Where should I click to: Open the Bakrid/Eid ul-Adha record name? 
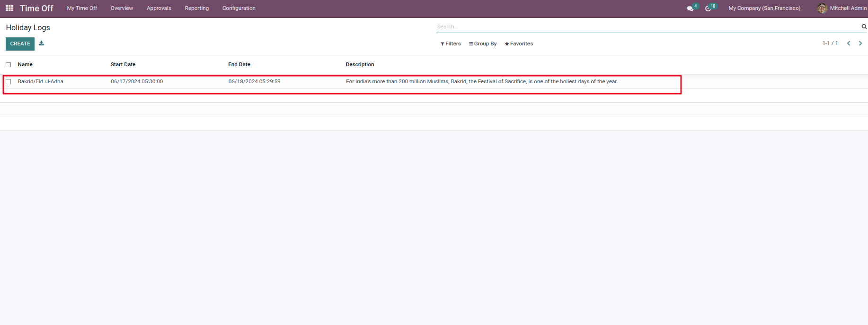[41, 81]
